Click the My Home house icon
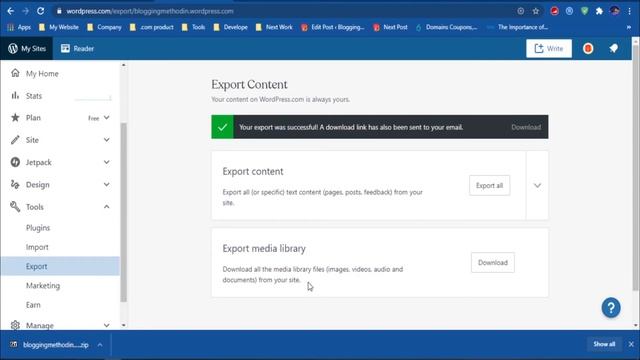This screenshot has width=640, height=360. (15, 73)
